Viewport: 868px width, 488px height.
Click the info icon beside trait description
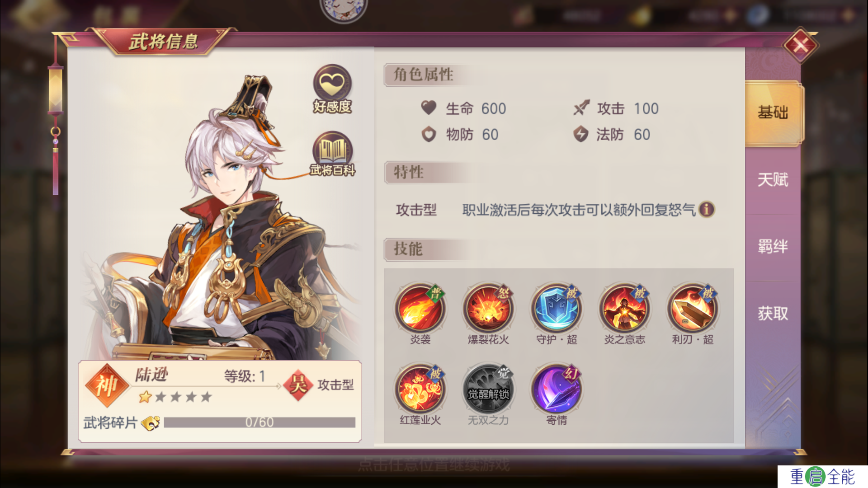coord(707,209)
